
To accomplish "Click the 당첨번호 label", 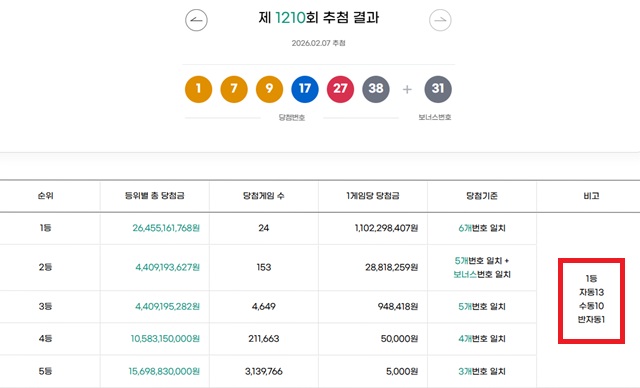I will click(292, 118).
